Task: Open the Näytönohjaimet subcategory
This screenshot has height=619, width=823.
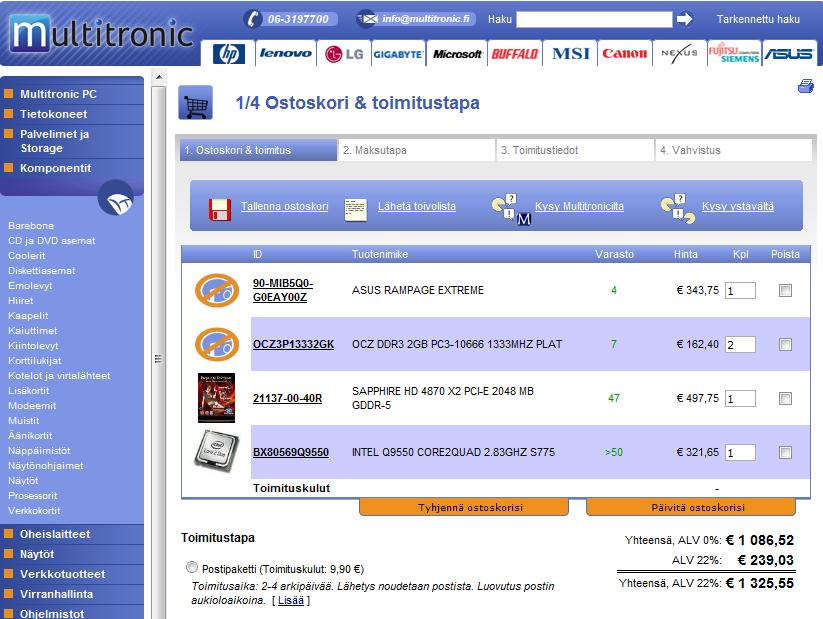Action: click(46, 466)
